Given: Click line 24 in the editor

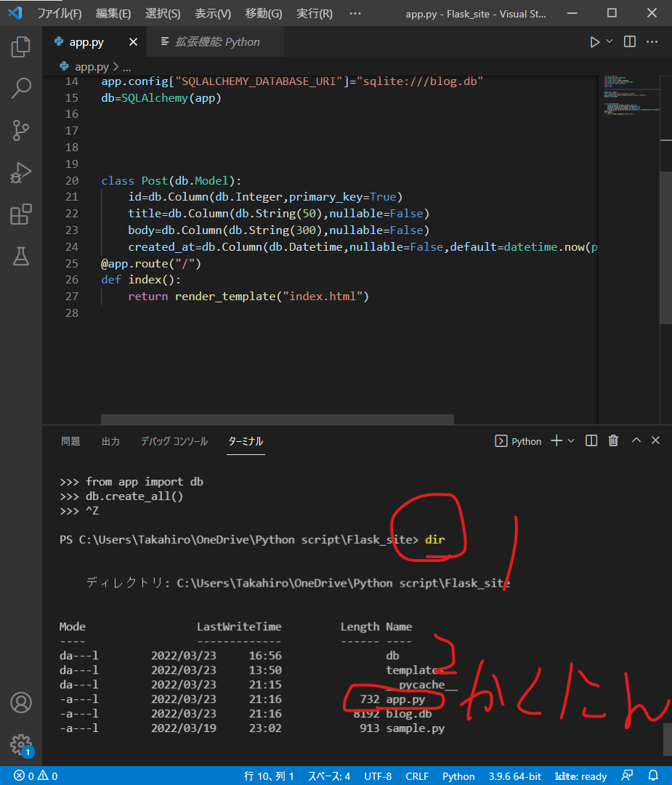Looking at the screenshot, I should click(291, 246).
